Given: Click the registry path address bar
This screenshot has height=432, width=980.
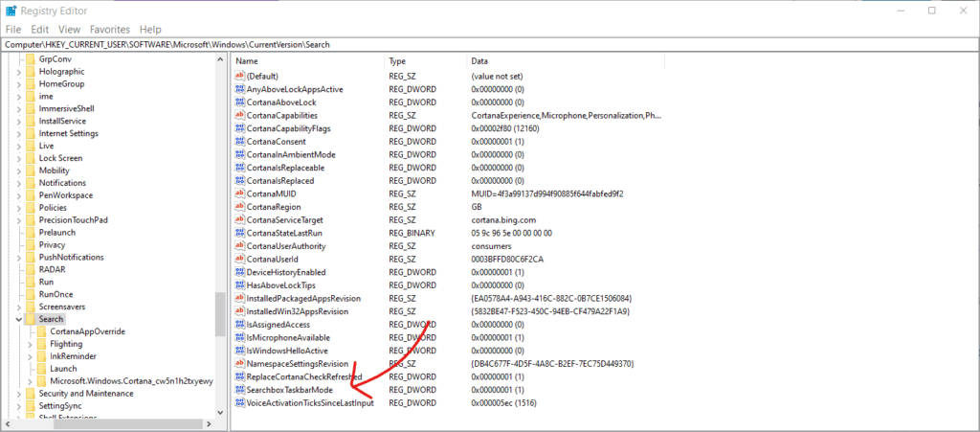Looking at the screenshot, I should point(489,44).
